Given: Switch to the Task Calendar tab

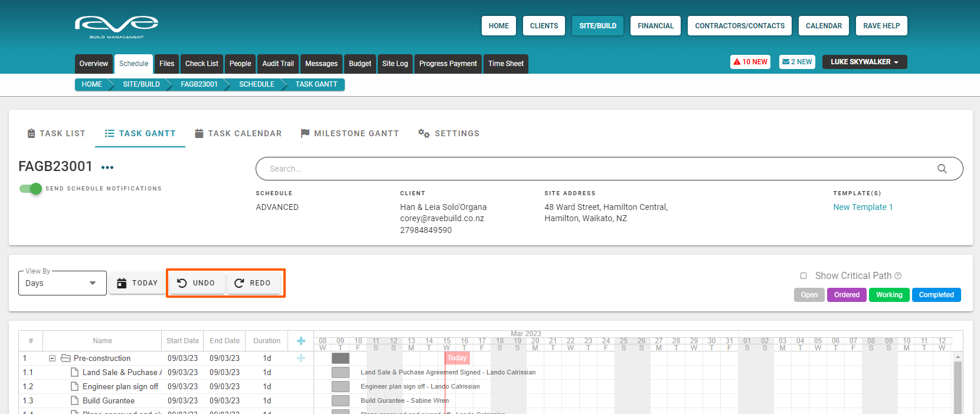Looking at the screenshot, I should tap(239, 133).
